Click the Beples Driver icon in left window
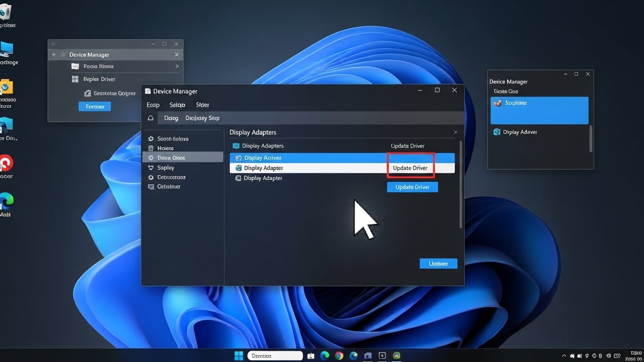The image size is (644, 362). 75,79
